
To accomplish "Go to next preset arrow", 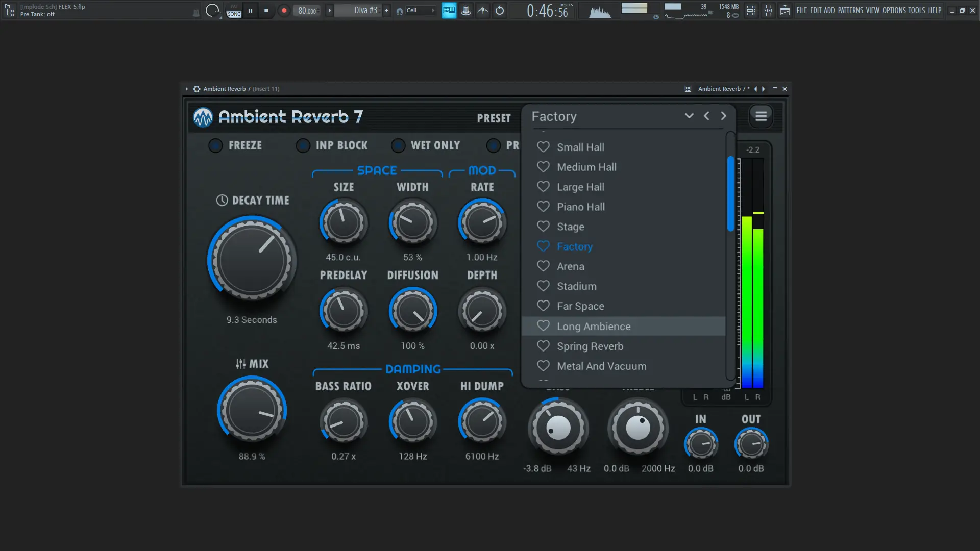I will [723, 116].
